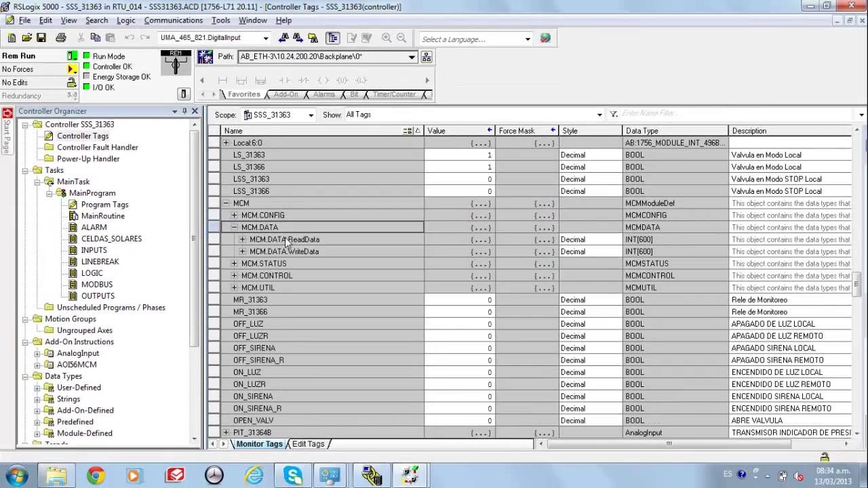Expand the Local:6:O tag
The width and height of the screenshot is (868, 488).
click(x=226, y=143)
